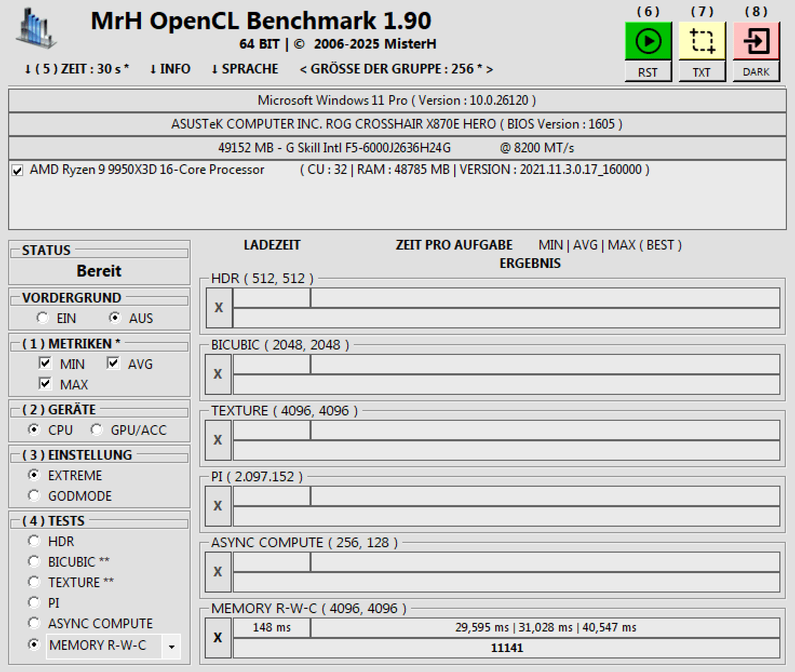Viewport: 795px width, 672px height.
Task: Select the GODMODE setting
Action: tap(34, 495)
